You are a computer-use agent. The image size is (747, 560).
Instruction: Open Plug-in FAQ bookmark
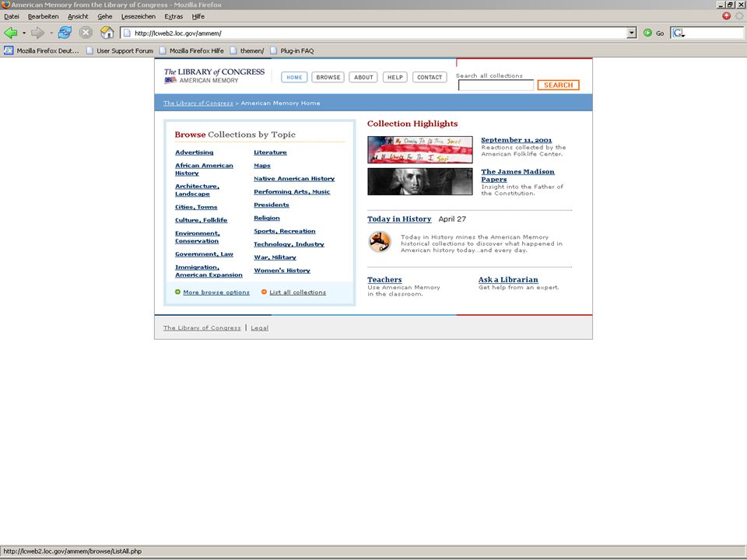point(292,51)
